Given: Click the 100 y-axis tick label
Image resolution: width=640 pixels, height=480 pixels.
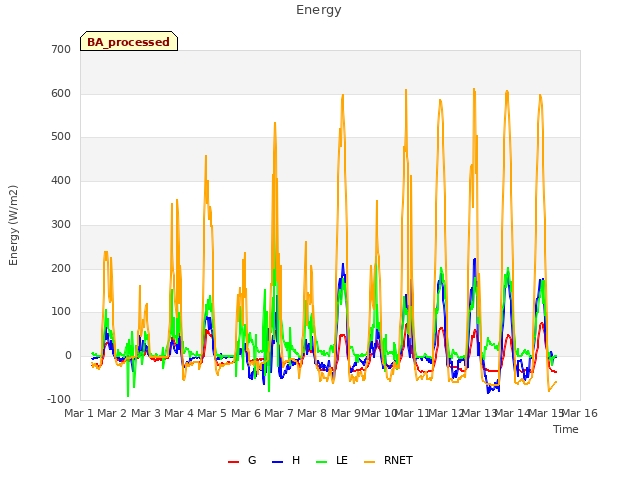Looking at the screenshot, I should (61, 312).
